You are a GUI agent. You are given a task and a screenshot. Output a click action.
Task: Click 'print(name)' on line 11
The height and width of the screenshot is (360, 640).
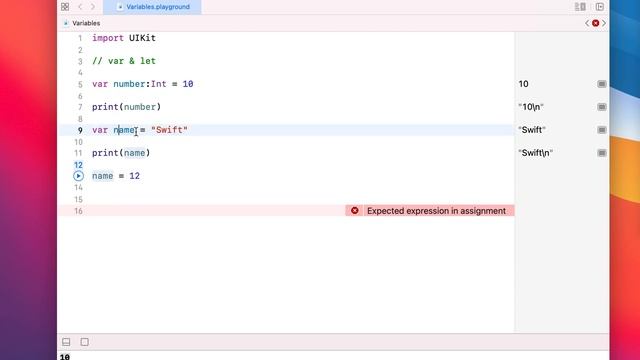click(121, 153)
